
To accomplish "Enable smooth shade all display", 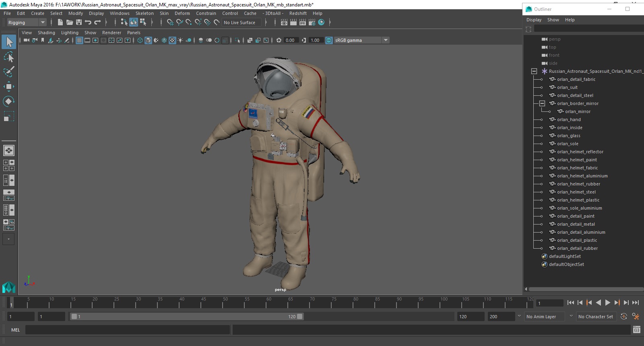I will click(x=148, y=40).
